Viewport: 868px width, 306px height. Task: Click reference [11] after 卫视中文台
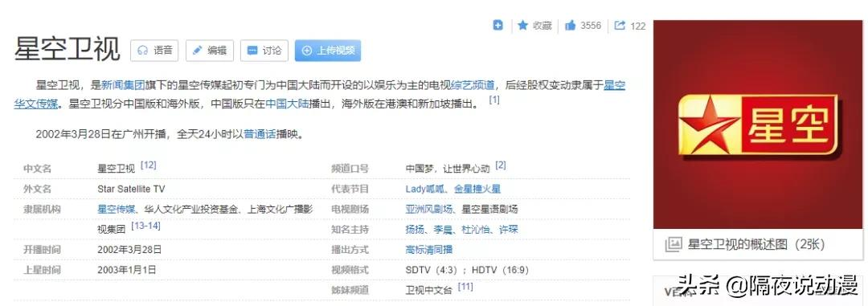[465, 286]
